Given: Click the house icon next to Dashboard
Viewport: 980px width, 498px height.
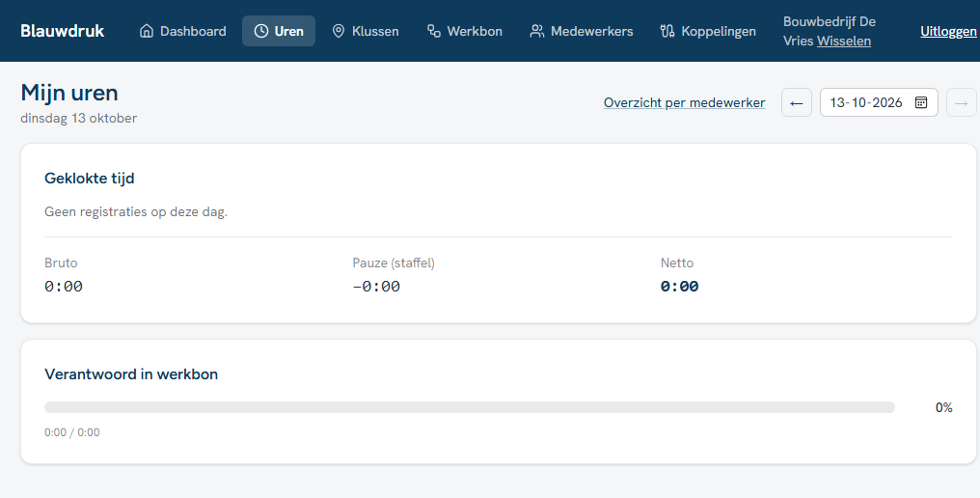Looking at the screenshot, I should [147, 31].
